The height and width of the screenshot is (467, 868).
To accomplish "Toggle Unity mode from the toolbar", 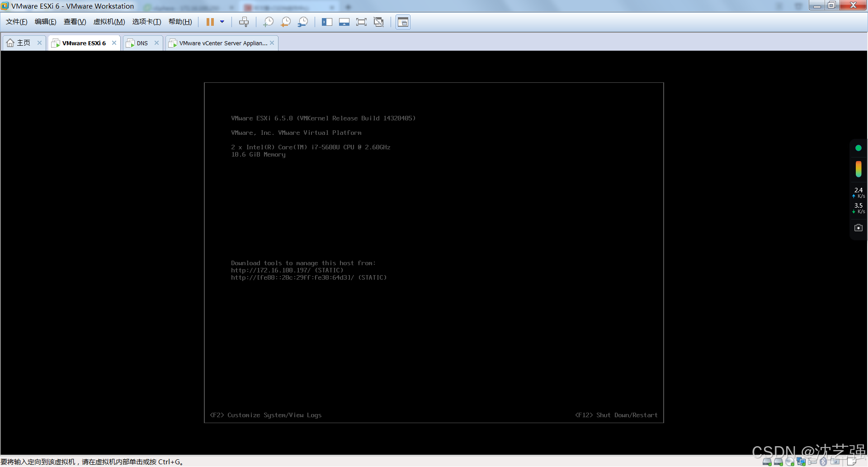I will (379, 22).
